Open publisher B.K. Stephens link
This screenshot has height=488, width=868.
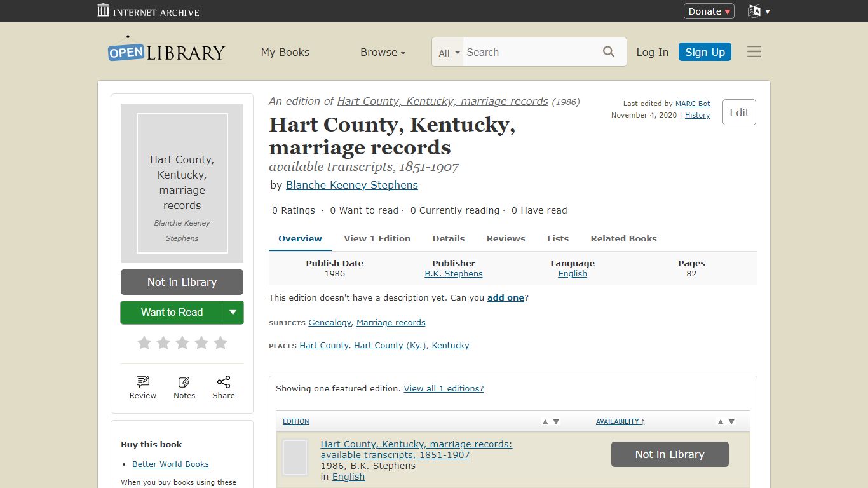(454, 274)
